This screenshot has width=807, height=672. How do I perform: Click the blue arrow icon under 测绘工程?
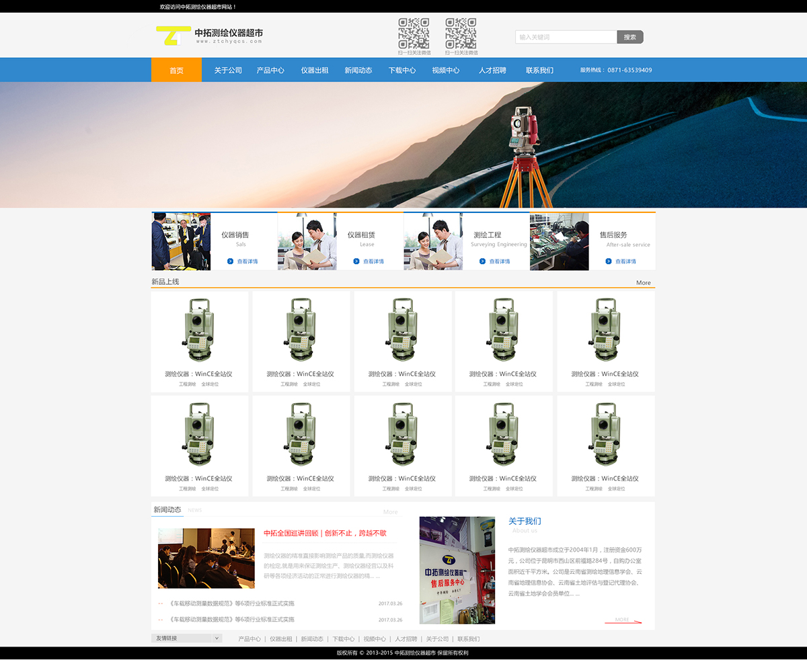click(x=483, y=261)
